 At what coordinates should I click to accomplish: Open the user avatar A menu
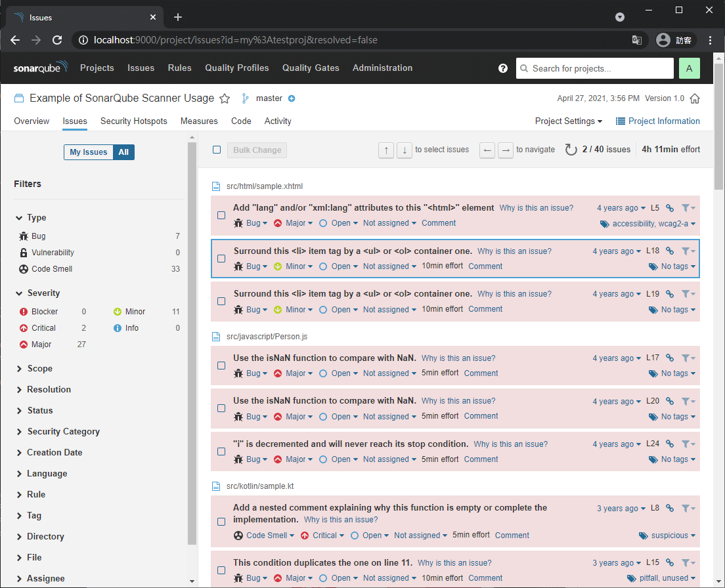(690, 68)
